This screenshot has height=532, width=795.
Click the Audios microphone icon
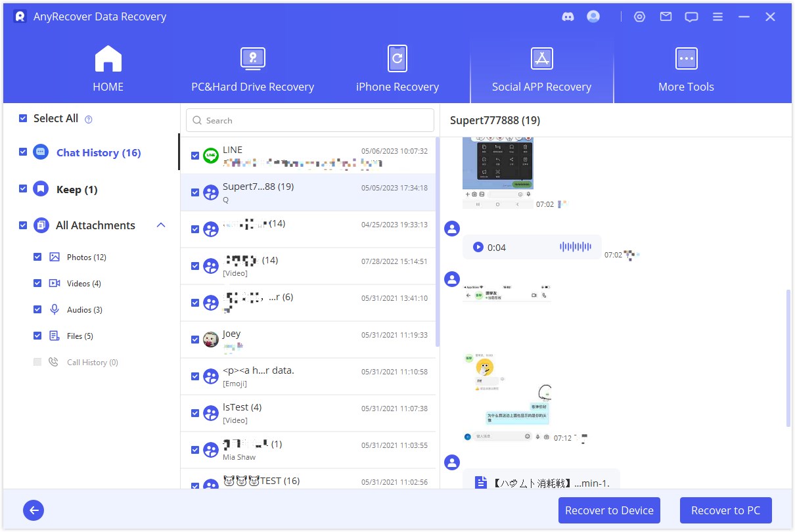tap(55, 309)
